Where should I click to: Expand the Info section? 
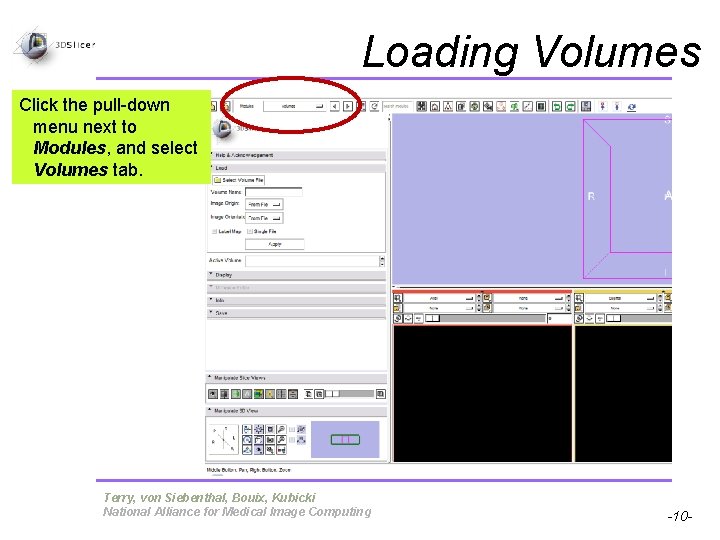pos(297,300)
